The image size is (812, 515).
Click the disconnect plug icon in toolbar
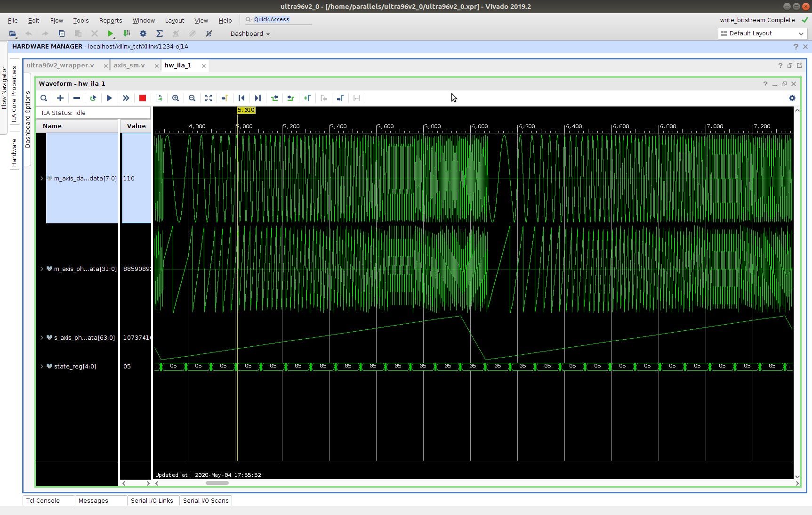pyautogui.click(x=209, y=33)
